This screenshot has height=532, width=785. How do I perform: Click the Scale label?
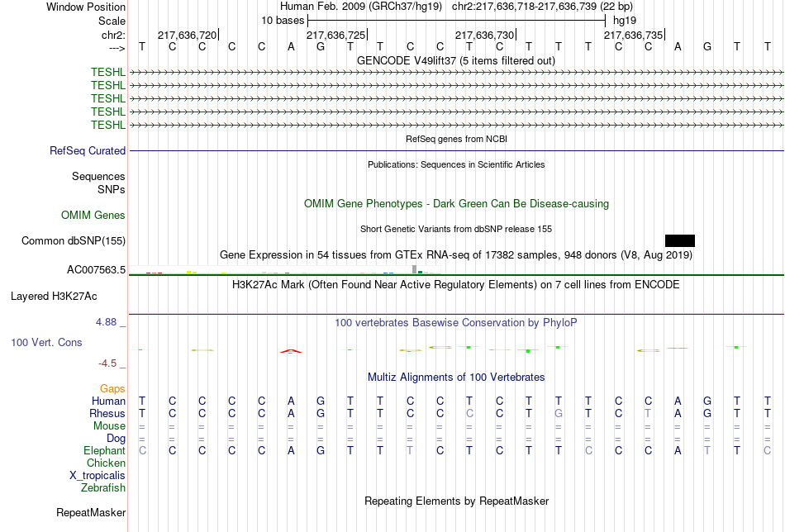[112, 21]
